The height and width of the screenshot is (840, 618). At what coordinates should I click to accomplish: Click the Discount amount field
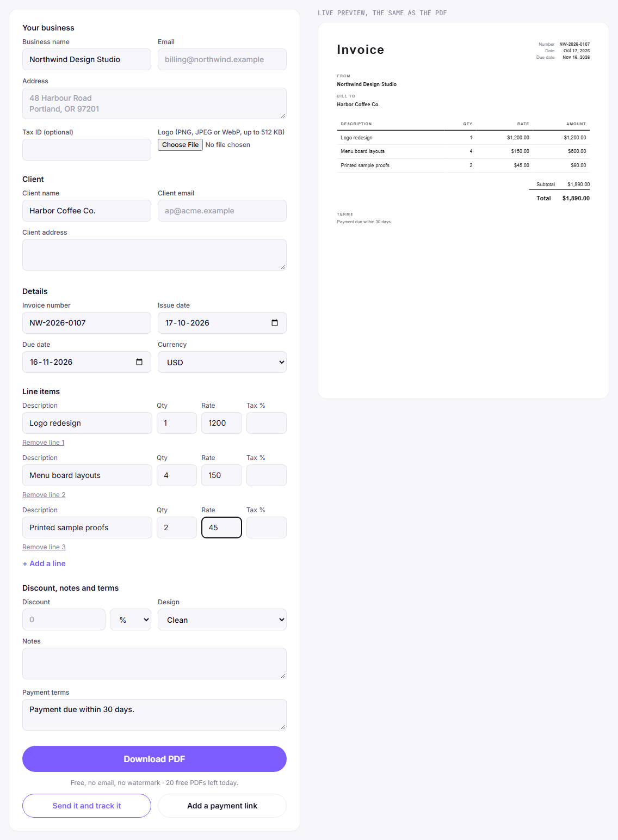tap(64, 620)
